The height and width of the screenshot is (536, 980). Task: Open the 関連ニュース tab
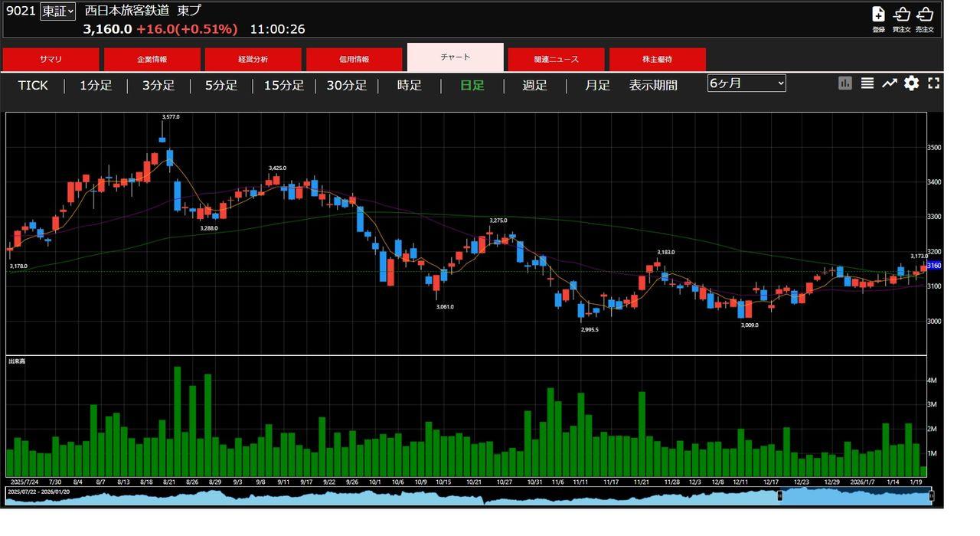click(557, 59)
